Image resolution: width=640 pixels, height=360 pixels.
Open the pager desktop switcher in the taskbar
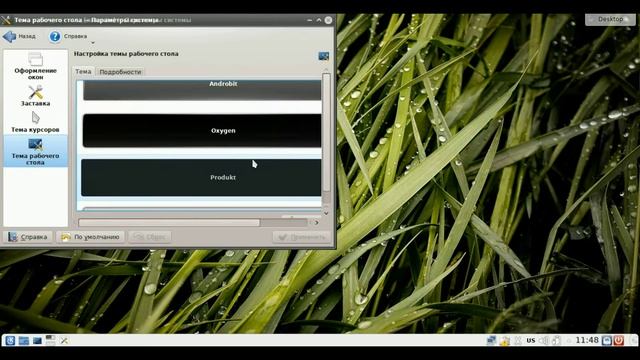click(x=51, y=340)
